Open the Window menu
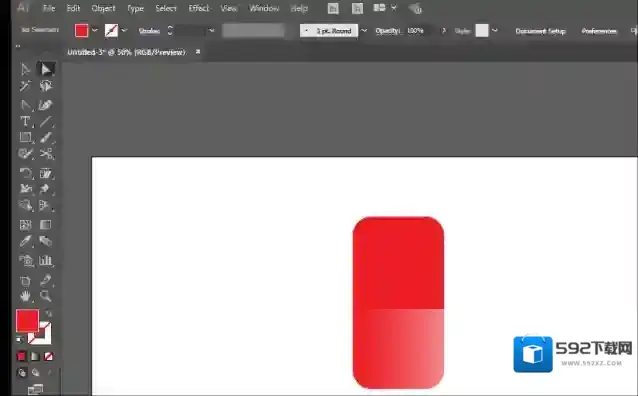 (264, 8)
